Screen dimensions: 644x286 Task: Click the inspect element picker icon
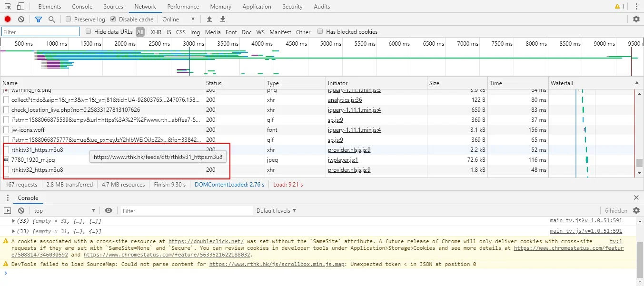coord(8,7)
